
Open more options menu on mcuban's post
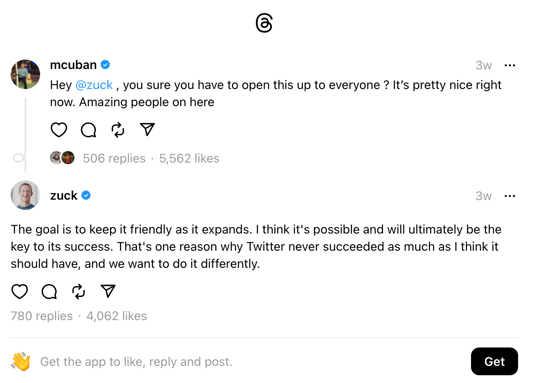point(510,65)
